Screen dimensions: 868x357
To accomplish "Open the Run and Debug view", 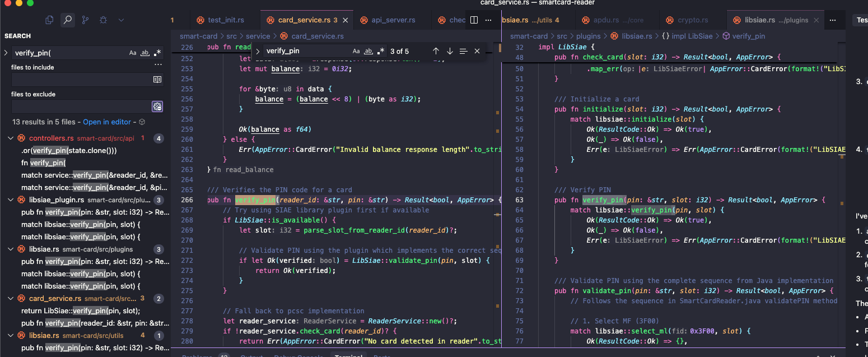I will (x=103, y=20).
